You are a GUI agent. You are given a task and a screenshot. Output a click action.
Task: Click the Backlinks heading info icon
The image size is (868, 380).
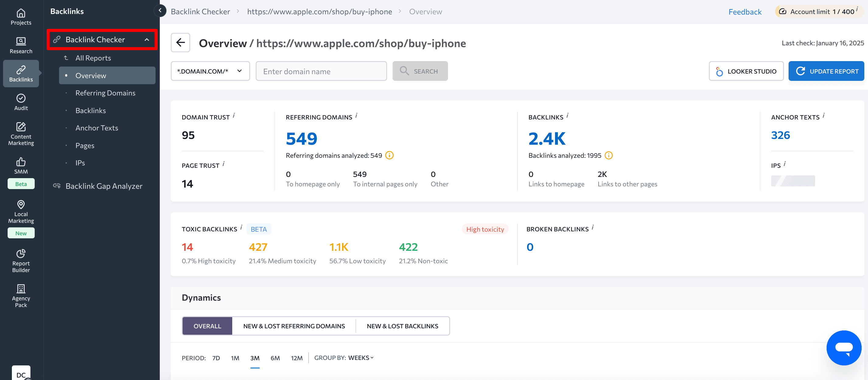click(x=567, y=116)
